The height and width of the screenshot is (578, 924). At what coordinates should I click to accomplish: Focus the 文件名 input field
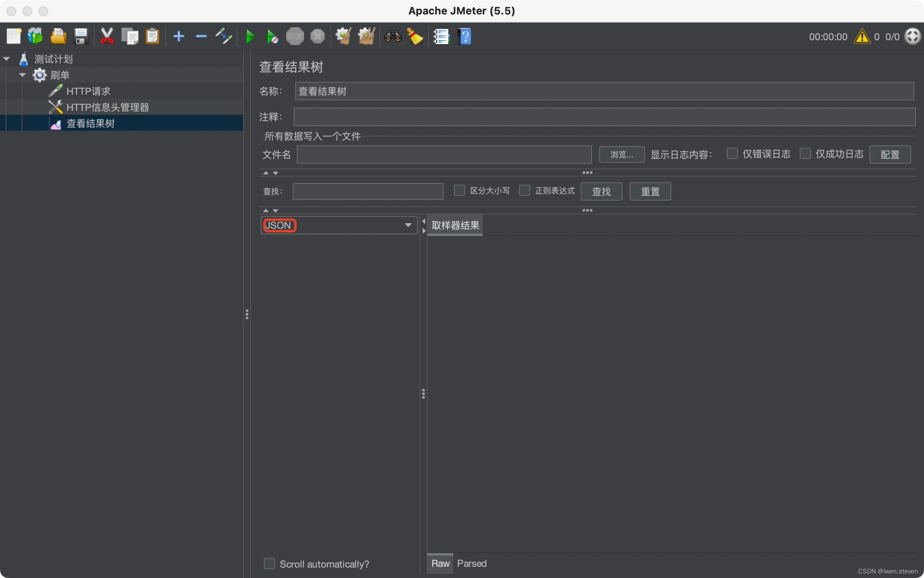pos(444,155)
